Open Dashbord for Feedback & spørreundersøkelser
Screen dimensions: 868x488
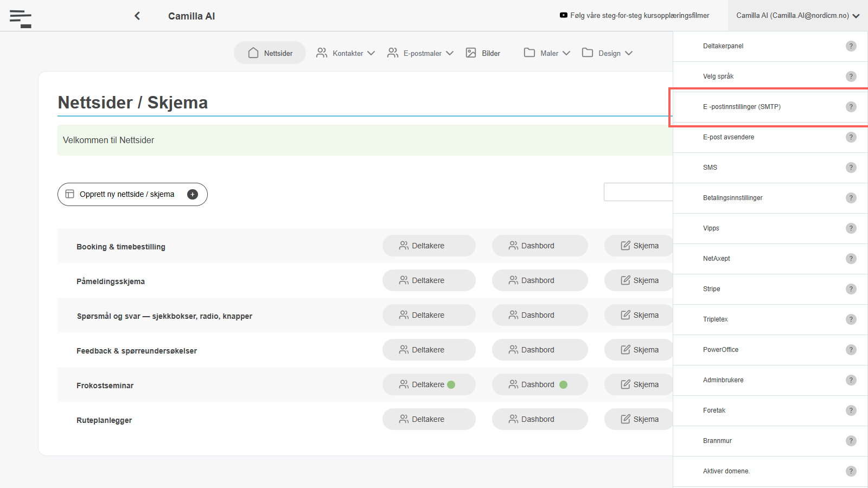540,350
